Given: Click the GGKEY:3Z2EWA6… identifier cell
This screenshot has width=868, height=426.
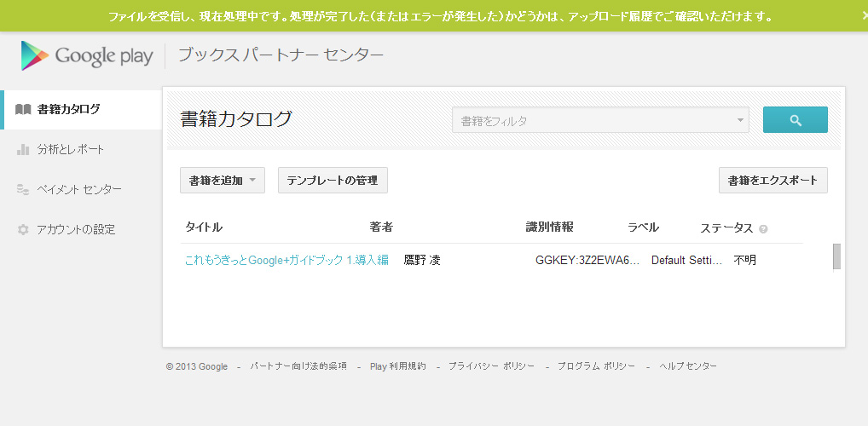Looking at the screenshot, I should point(587,260).
